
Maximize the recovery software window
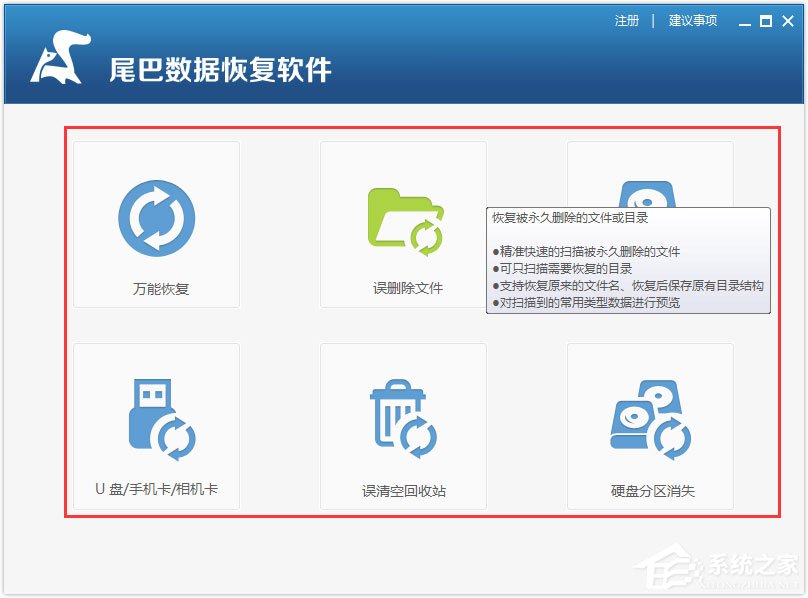click(x=766, y=21)
